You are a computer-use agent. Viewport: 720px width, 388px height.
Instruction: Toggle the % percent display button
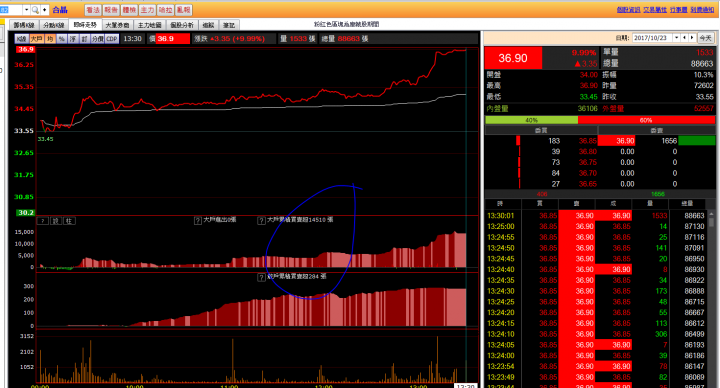click(62, 39)
